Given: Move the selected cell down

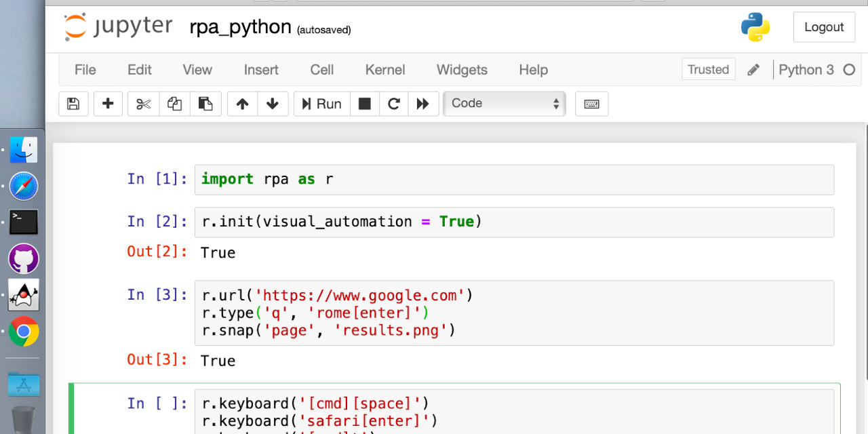Looking at the screenshot, I should 272,103.
